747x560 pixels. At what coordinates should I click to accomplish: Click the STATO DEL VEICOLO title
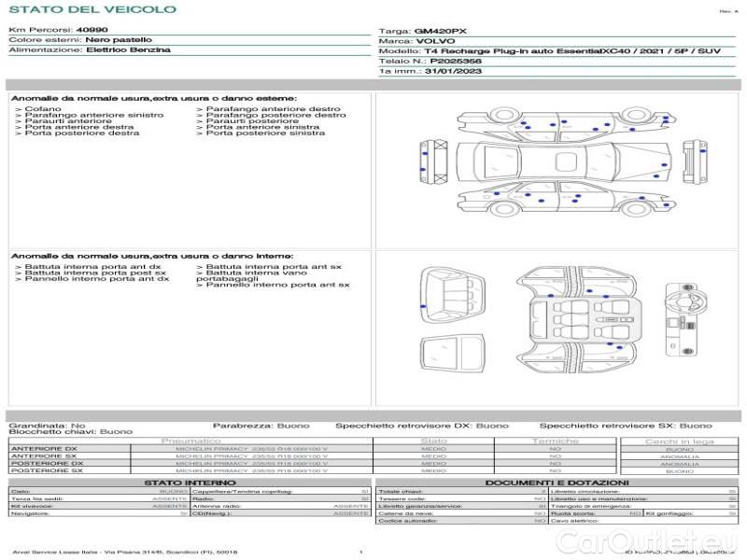pyautogui.click(x=92, y=10)
